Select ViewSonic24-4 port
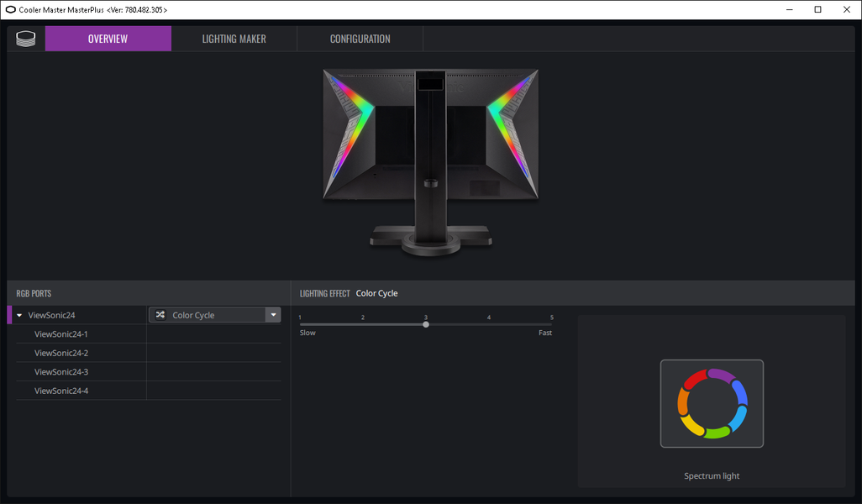The width and height of the screenshot is (862, 504). pos(61,391)
